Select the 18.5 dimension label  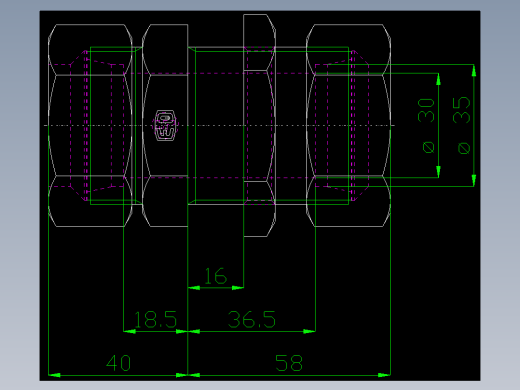click(x=155, y=319)
